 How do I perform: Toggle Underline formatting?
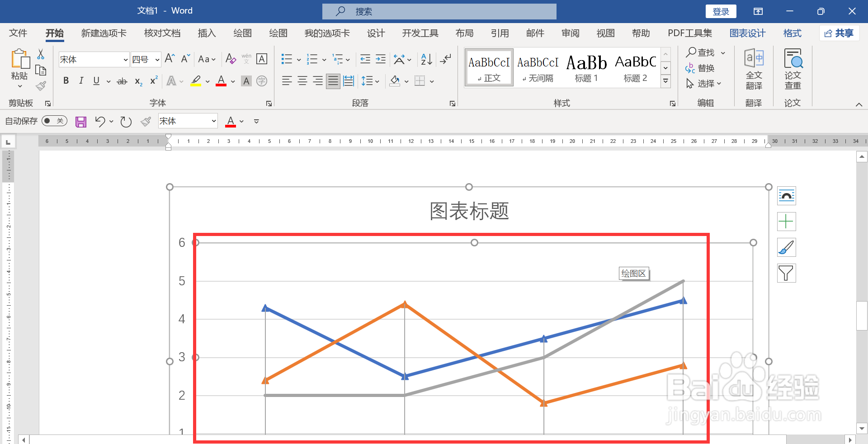96,81
